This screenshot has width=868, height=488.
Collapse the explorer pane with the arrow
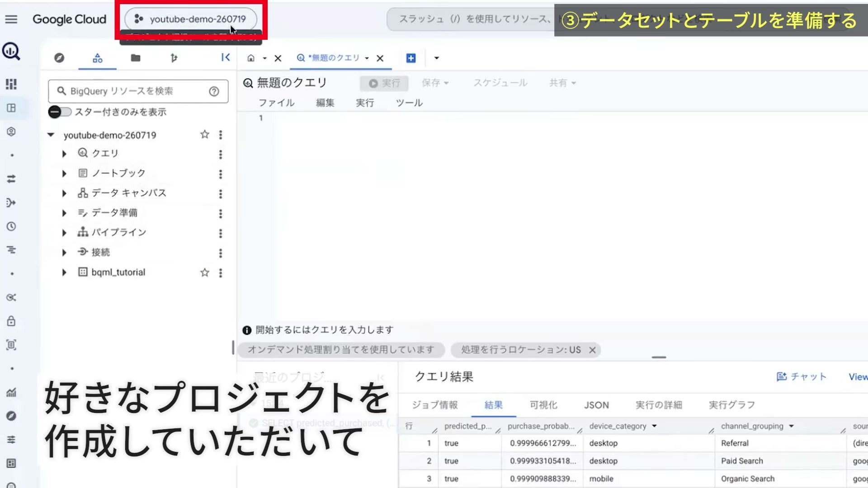point(226,57)
